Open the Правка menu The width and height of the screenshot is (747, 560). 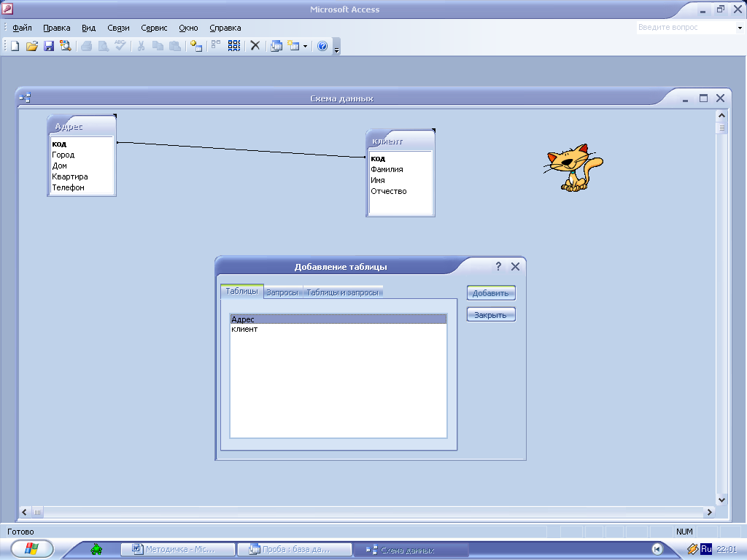coord(57,28)
